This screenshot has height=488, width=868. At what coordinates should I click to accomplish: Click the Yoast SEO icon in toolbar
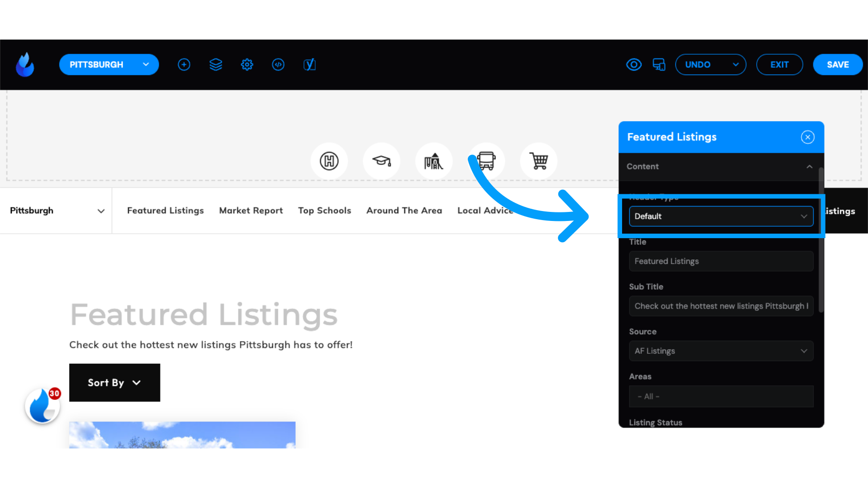pyautogui.click(x=309, y=64)
